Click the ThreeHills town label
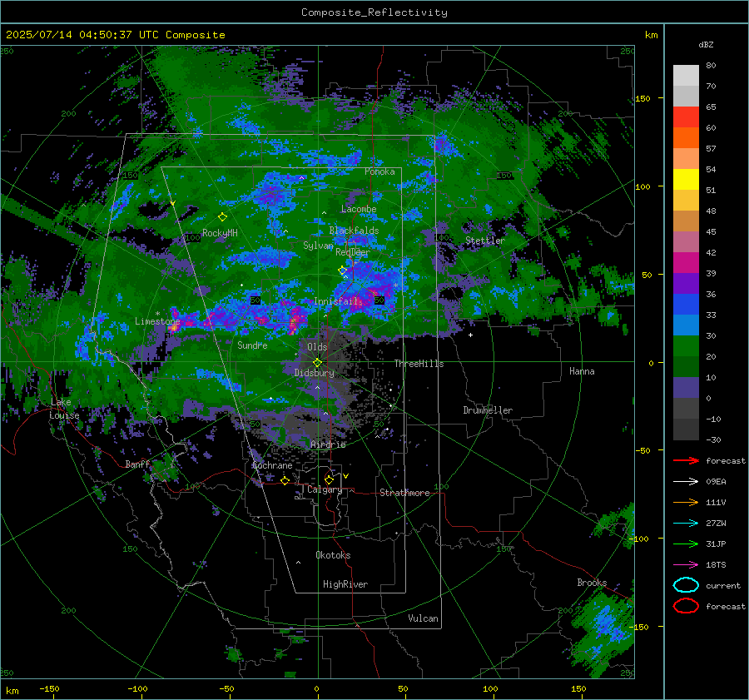The height and width of the screenshot is (700, 749). 419,364
